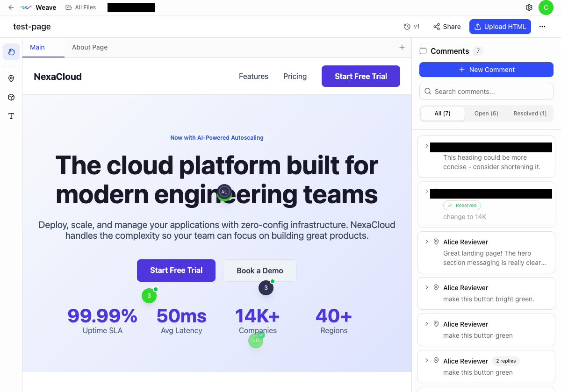Select the pin comment tool
This screenshot has width=561, height=392.
[x=11, y=78]
